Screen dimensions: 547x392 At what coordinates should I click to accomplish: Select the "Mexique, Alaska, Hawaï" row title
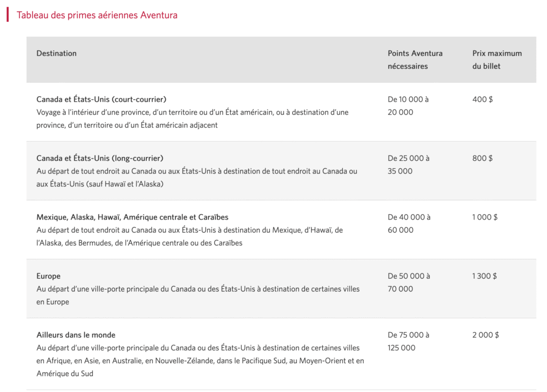click(132, 217)
